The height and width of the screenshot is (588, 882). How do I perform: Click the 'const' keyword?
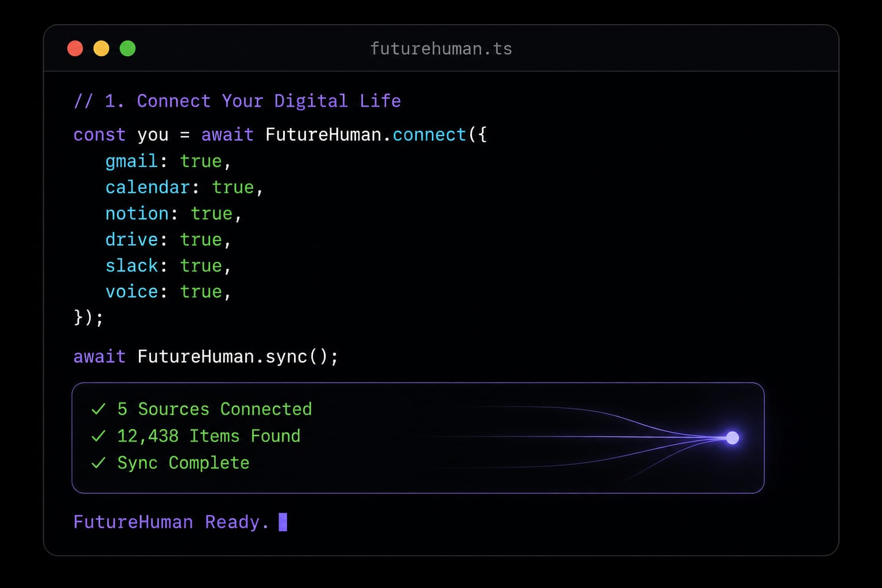coord(99,135)
